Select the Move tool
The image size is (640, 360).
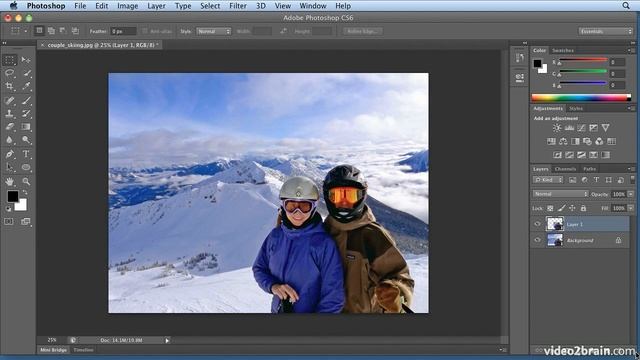coord(26,60)
